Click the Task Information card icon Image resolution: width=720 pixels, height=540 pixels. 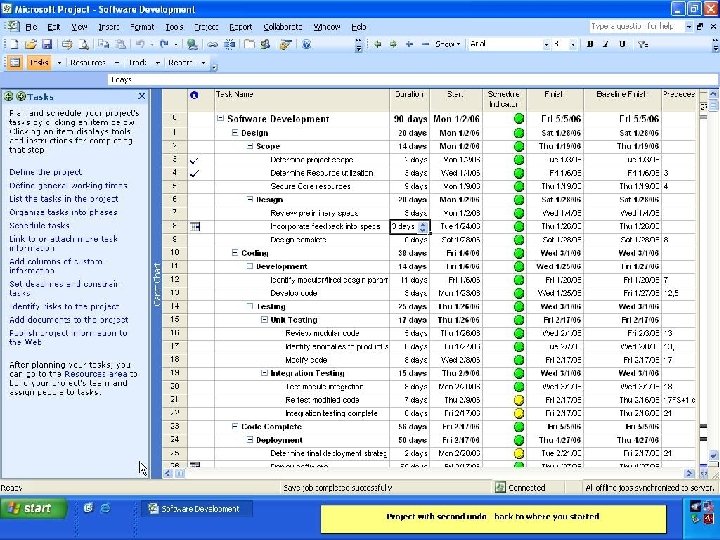[249, 45]
